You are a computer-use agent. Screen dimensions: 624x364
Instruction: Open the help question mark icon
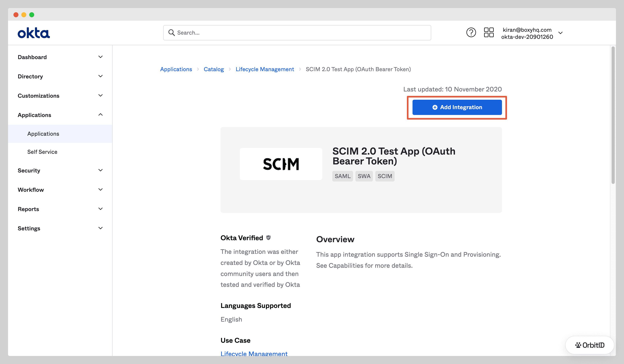471,32
